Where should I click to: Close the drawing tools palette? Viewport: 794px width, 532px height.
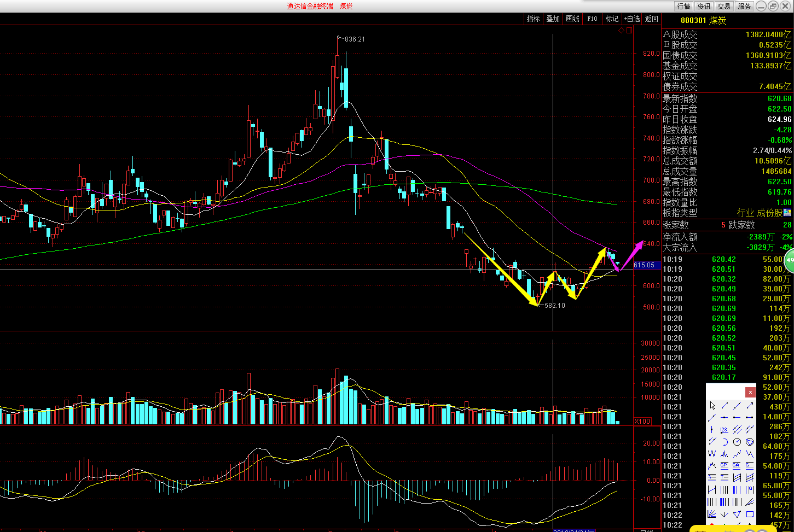[750, 392]
